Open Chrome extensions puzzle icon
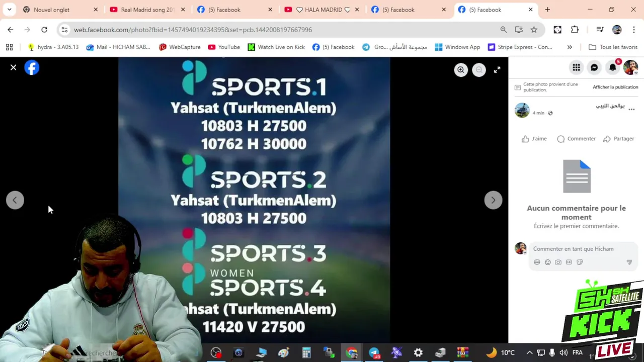 tap(575, 30)
